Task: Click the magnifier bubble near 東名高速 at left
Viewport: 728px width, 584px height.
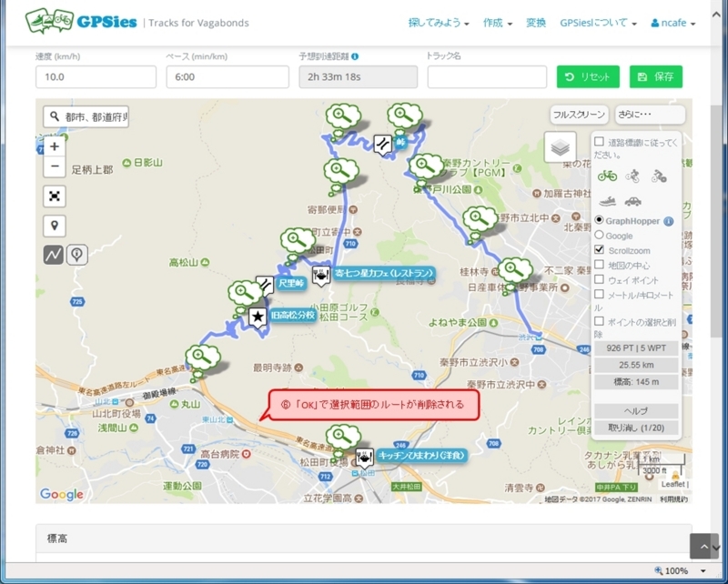Action: click(x=202, y=359)
